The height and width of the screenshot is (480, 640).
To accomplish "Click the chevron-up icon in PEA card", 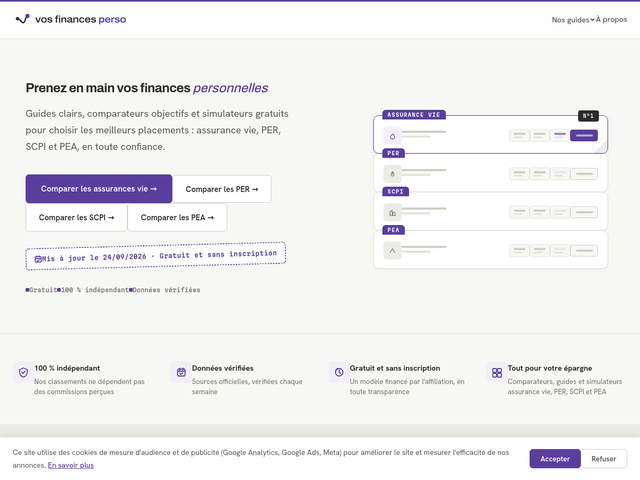I will pos(392,251).
